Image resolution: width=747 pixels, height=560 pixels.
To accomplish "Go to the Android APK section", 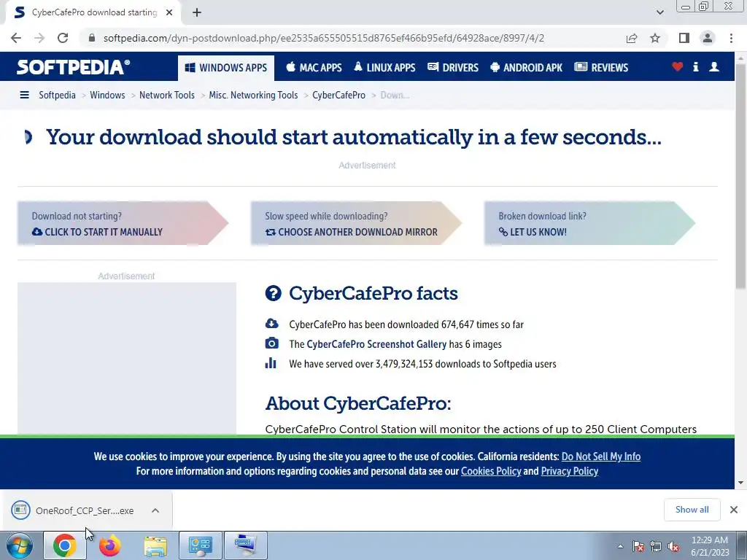I will [527, 68].
